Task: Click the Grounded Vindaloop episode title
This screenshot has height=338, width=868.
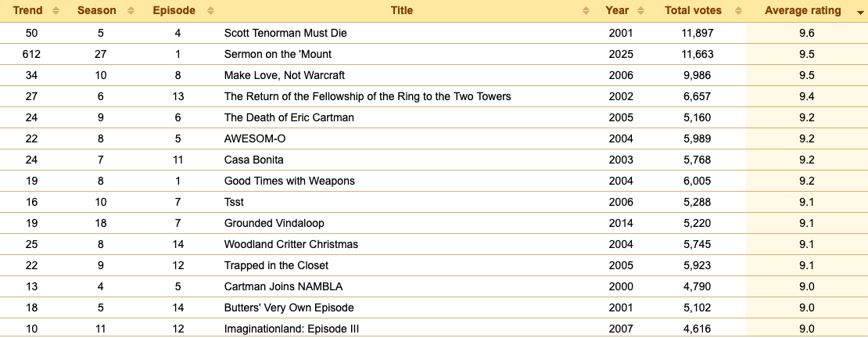Action: coord(274,223)
